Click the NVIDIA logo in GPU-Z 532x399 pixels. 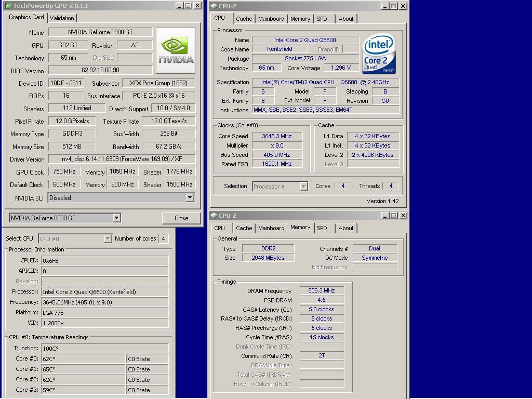(176, 50)
